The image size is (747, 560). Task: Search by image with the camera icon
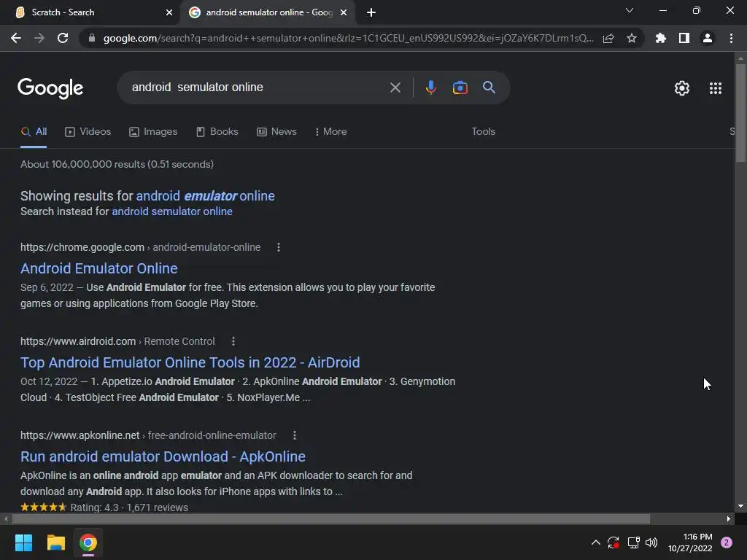pos(460,87)
